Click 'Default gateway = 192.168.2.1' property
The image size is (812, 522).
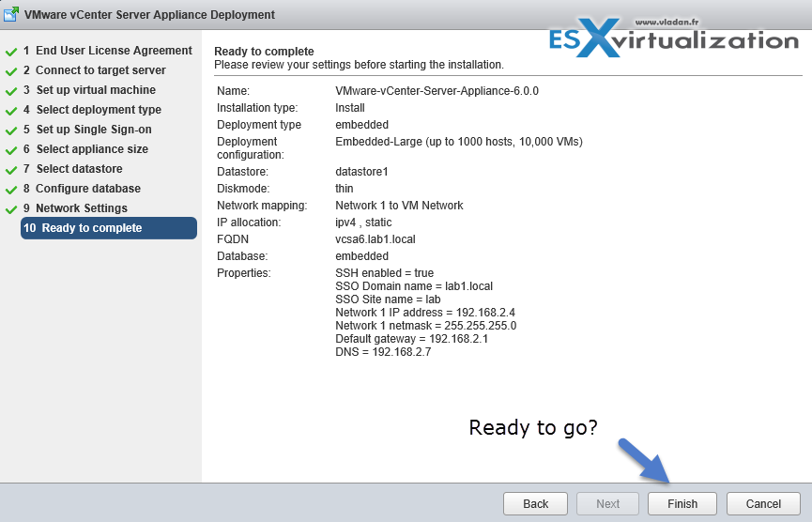412,339
